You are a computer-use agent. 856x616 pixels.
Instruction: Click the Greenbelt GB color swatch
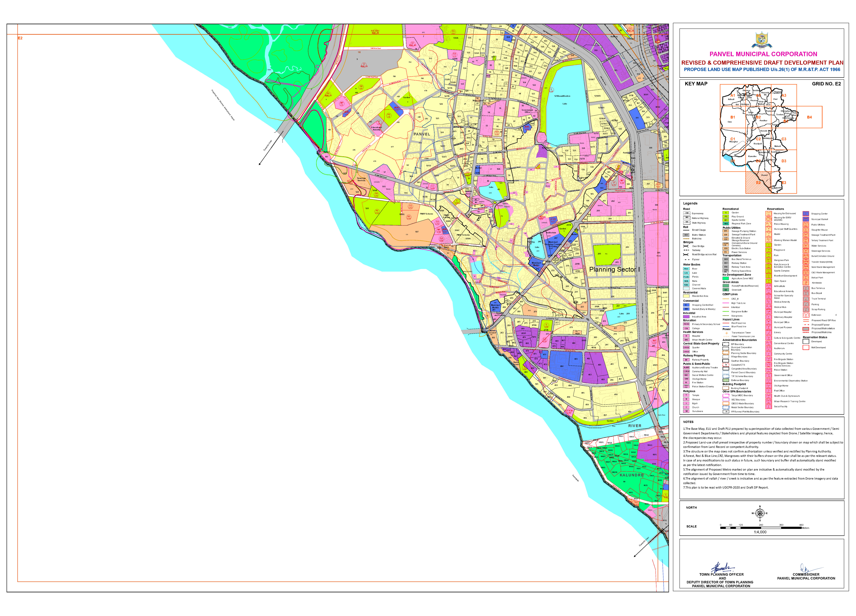(725, 290)
